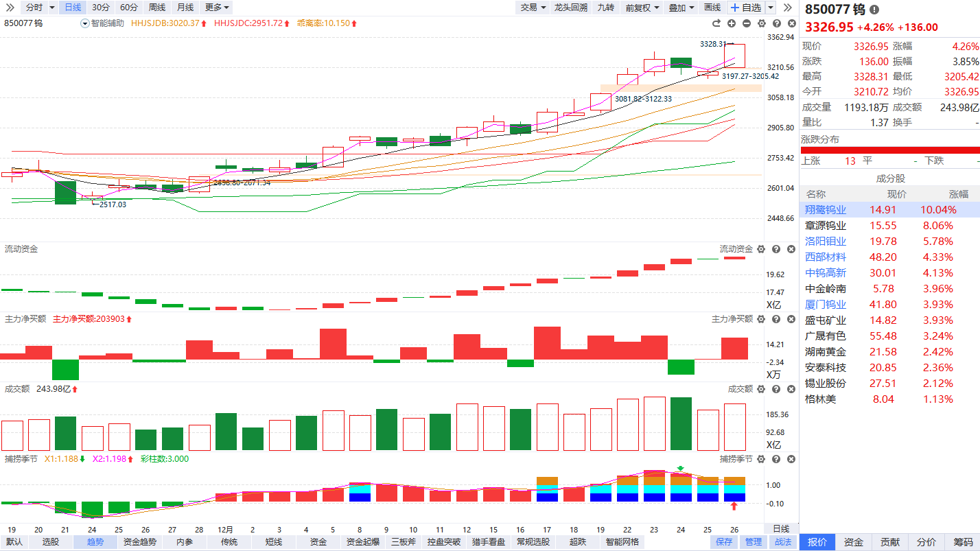Click the zoom-out minus icon on main chart
980x551 pixels.
(747, 23)
